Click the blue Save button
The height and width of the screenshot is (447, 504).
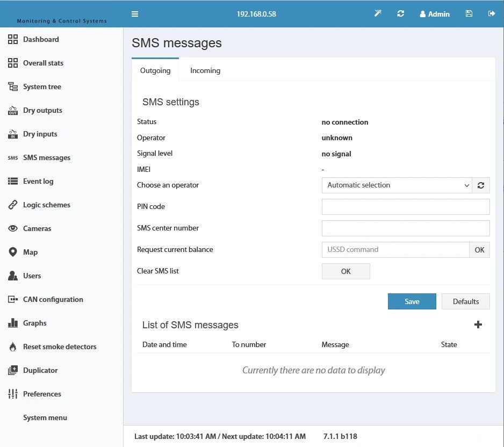(x=412, y=301)
